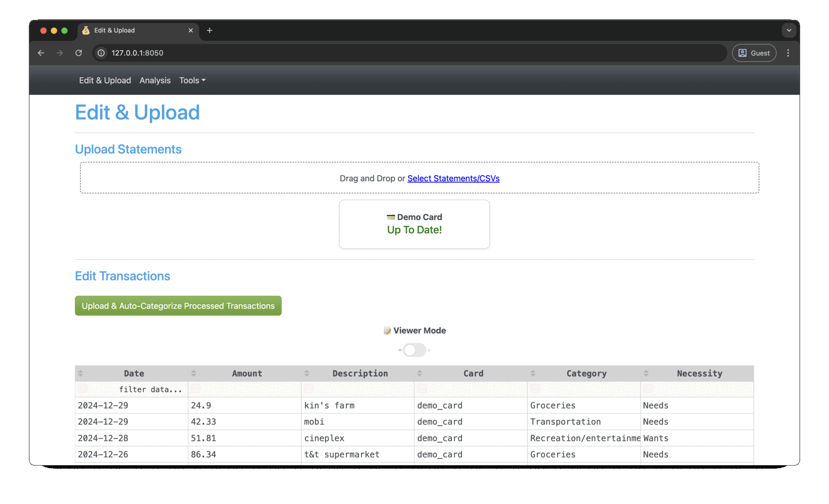Expand the Tools dropdown menu
Image resolution: width=829 pixels, height=504 pixels.
pyautogui.click(x=192, y=80)
